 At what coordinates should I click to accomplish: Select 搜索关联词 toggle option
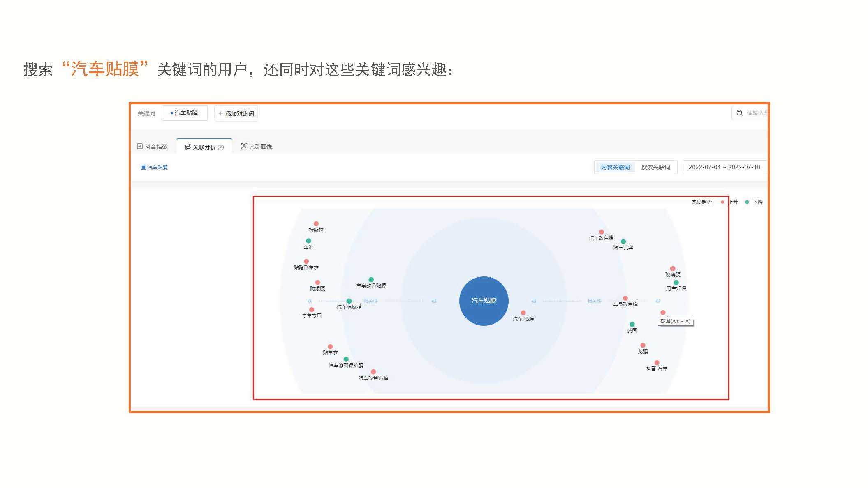pyautogui.click(x=655, y=167)
